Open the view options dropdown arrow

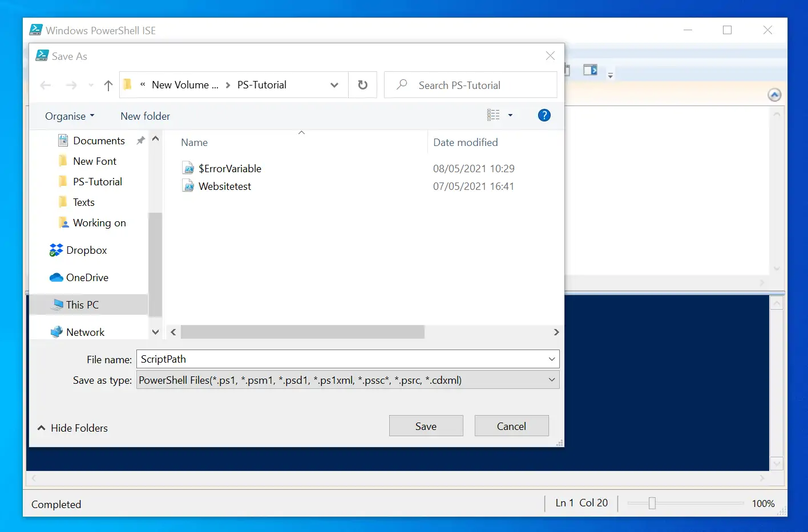(x=510, y=115)
